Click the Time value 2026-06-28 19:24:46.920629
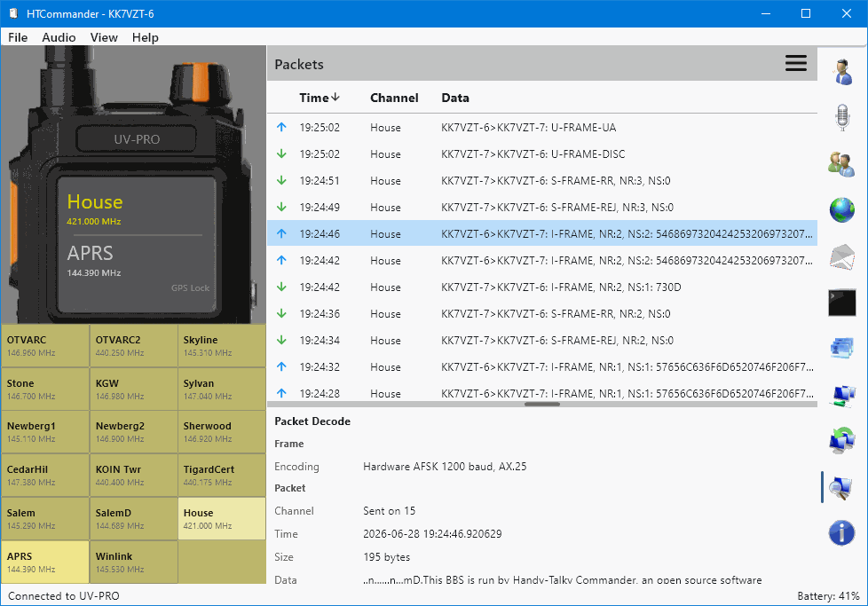 (432, 534)
